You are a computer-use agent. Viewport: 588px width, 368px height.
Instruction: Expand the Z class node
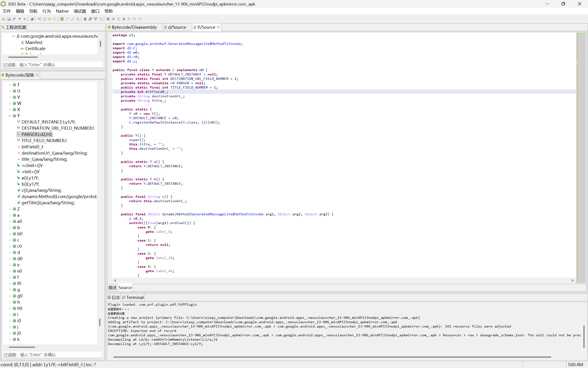coord(10,209)
